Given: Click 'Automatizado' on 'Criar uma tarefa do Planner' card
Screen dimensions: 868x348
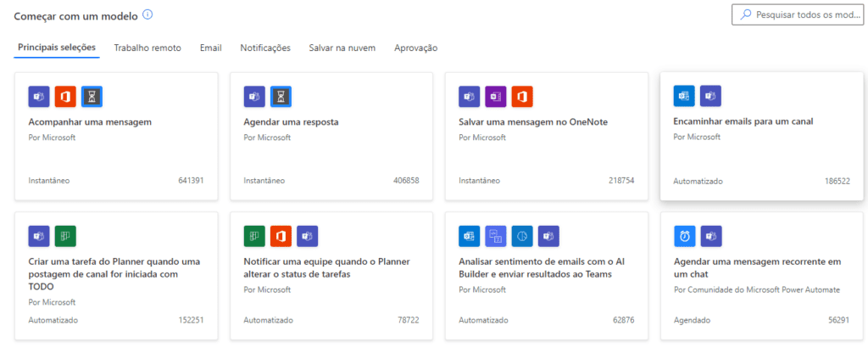Looking at the screenshot, I should pyautogui.click(x=53, y=320).
